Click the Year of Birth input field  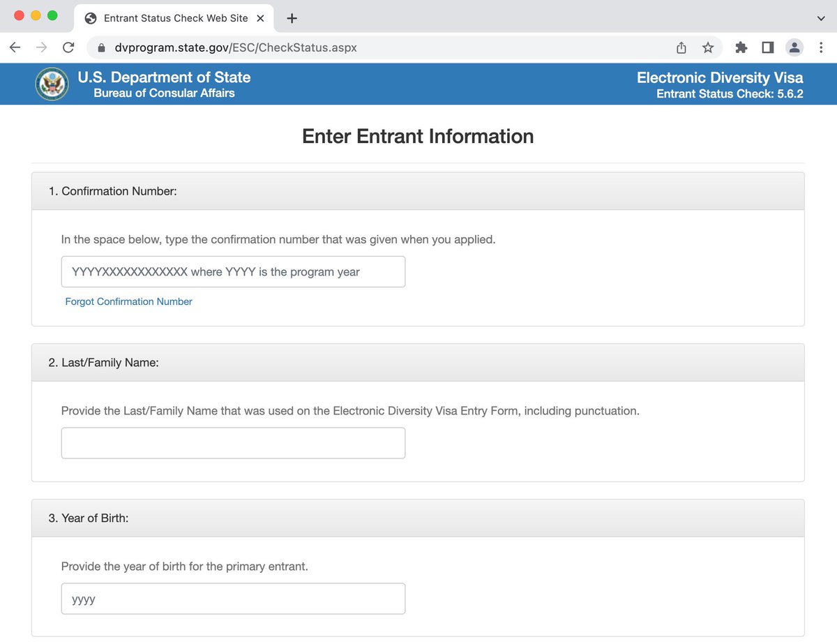pyautogui.click(x=233, y=599)
